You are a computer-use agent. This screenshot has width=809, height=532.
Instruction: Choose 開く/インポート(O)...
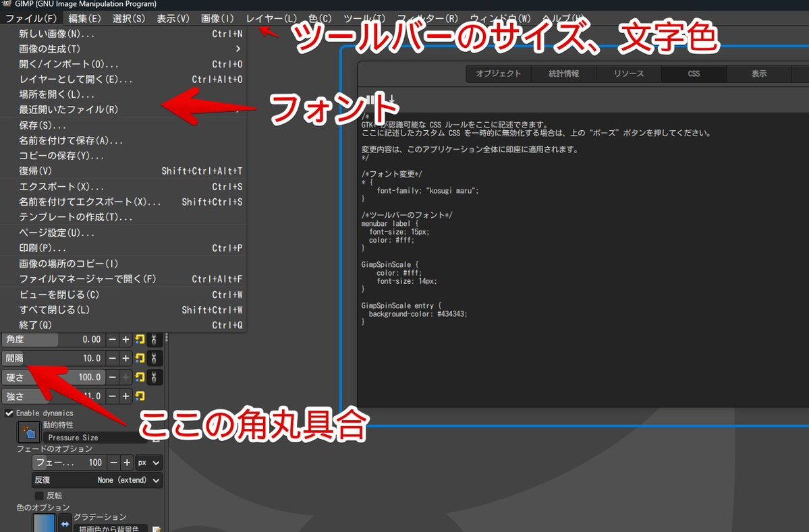[x=124, y=64]
